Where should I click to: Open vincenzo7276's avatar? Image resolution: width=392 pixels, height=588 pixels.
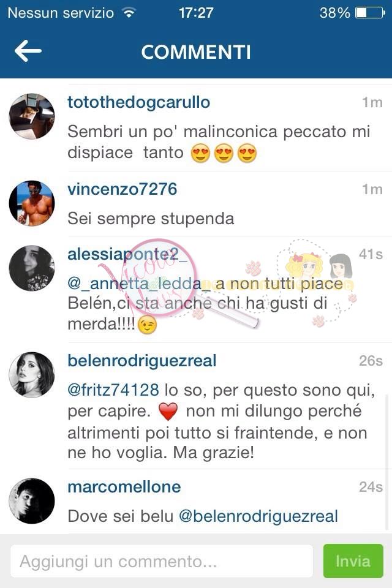coord(32,203)
